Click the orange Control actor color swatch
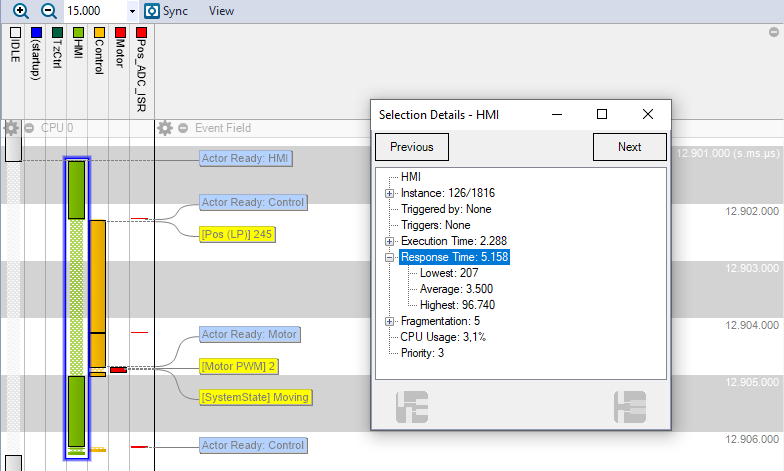This screenshot has height=471, width=784. pyautogui.click(x=99, y=32)
